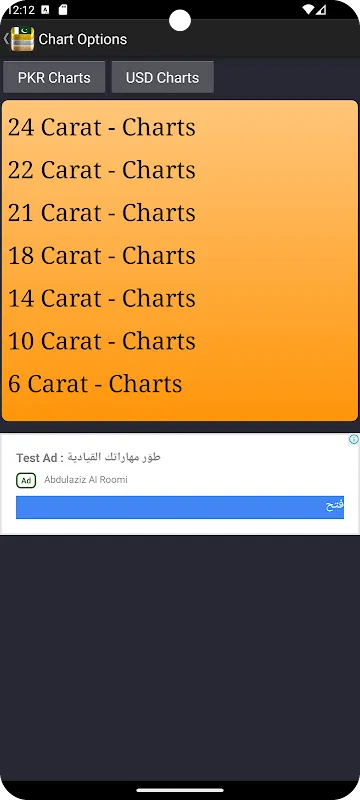
Task: Open 14 Carat - Charts
Action: tap(101, 298)
